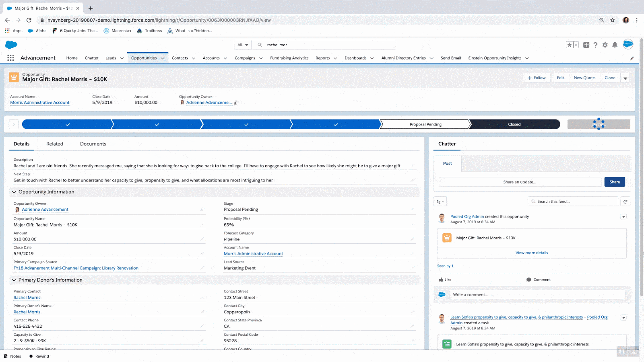Click View more details link
Screen dimensions: 644x362
click(x=532, y=253)
